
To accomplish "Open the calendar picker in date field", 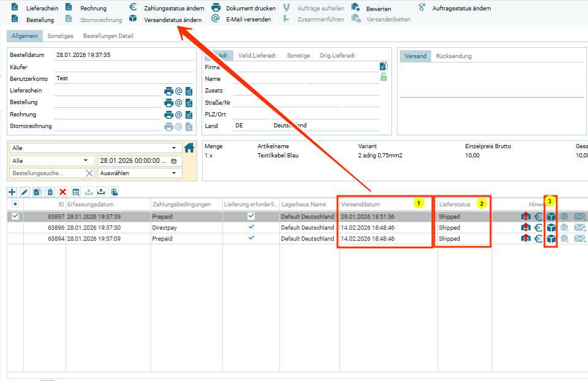I will pos(173,160).
